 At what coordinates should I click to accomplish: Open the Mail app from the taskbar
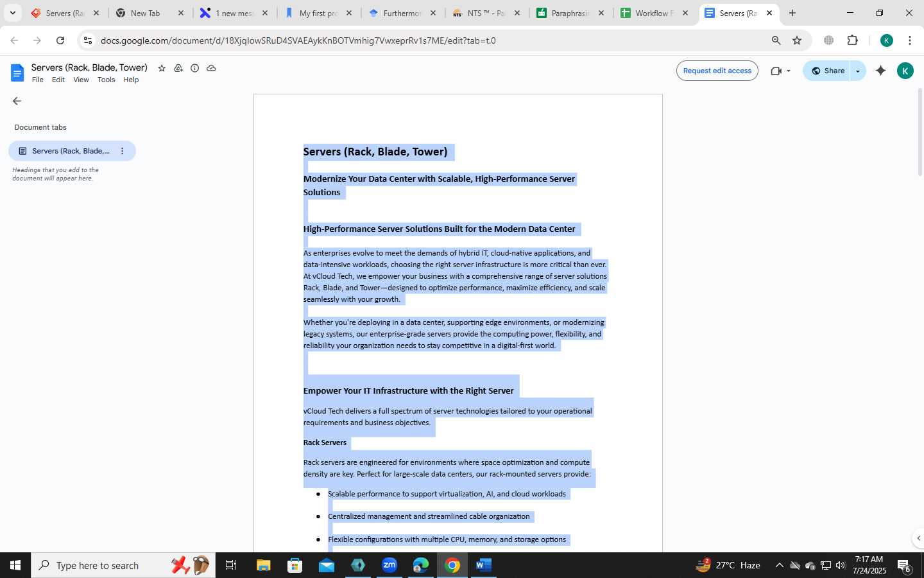[x=326, y=565]
